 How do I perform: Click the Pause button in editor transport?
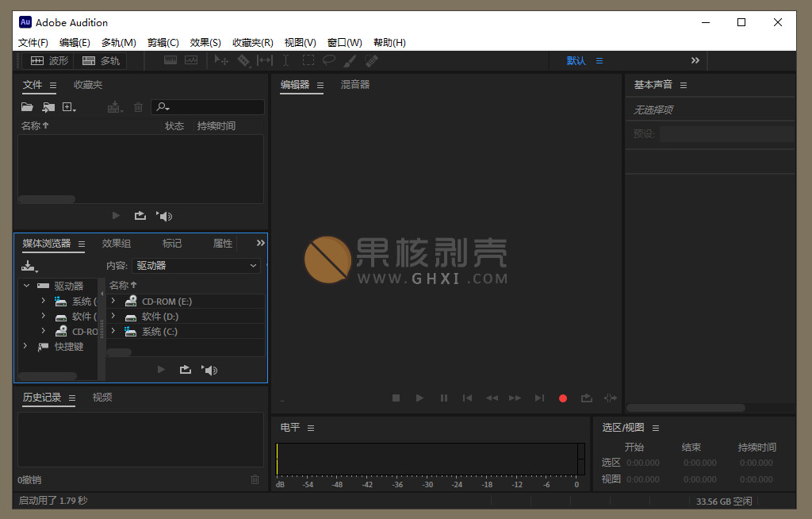click(444, 398)
